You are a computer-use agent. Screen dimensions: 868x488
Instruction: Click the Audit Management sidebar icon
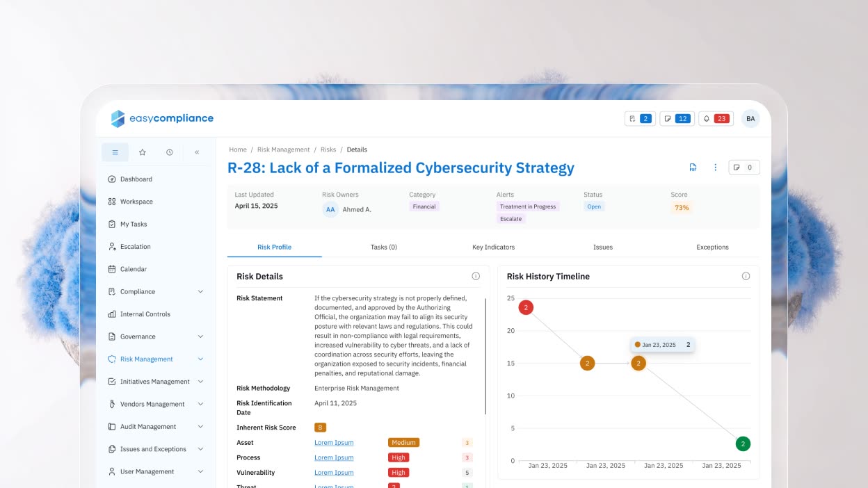coord(112,427)
